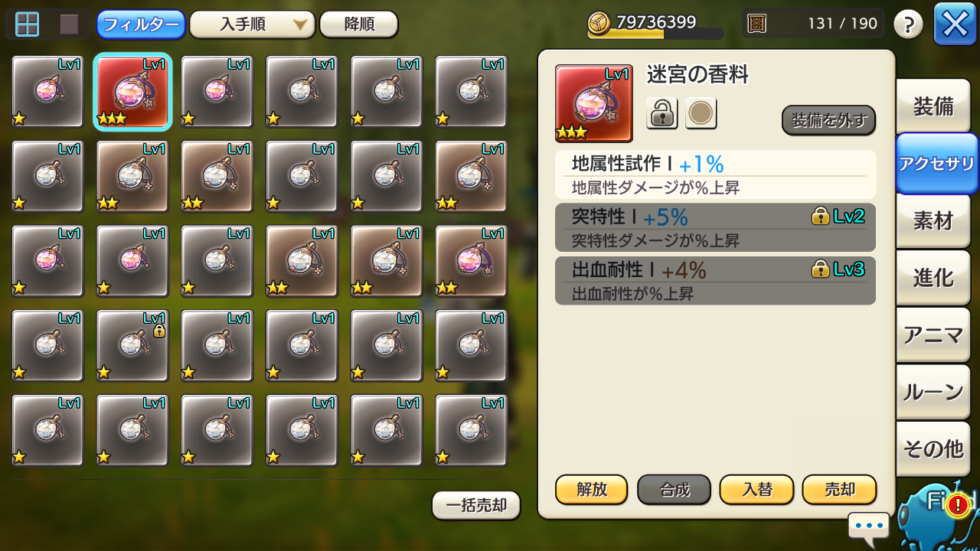980x551 pixels.
Task: Switch to the ルーン tab
Action: click(x=933, y=392)
